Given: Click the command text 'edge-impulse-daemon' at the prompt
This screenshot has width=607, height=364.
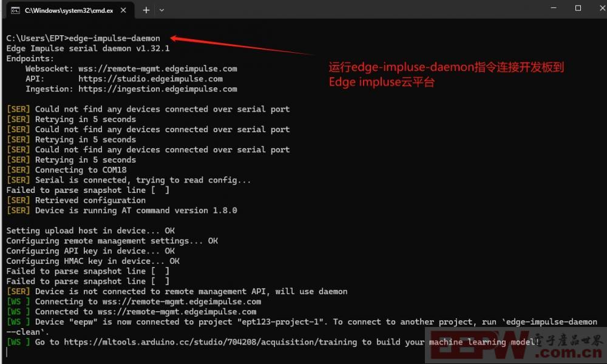Looking at the screenshot, I should [x=115, y=38].
